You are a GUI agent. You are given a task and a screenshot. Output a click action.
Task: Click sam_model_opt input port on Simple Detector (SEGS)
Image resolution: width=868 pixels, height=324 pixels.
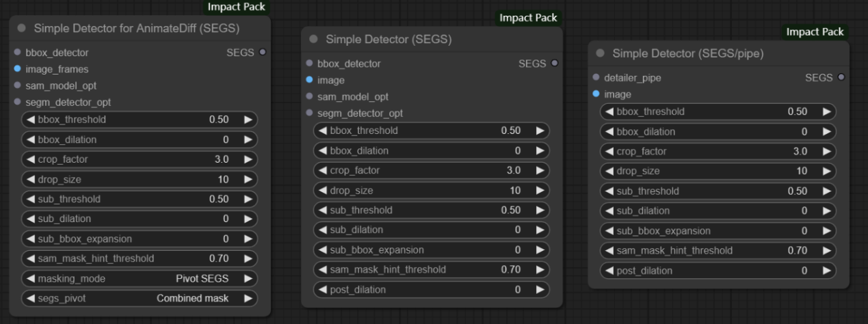point(309,97)
